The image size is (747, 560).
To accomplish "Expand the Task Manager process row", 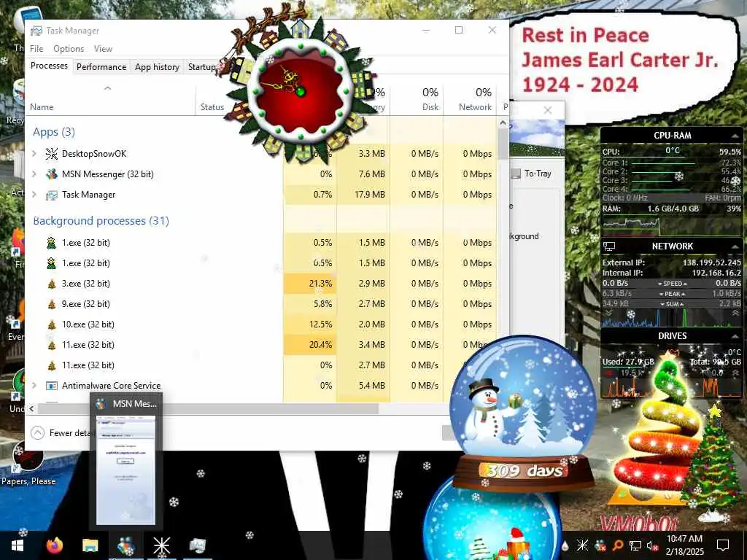I will 34,194.
